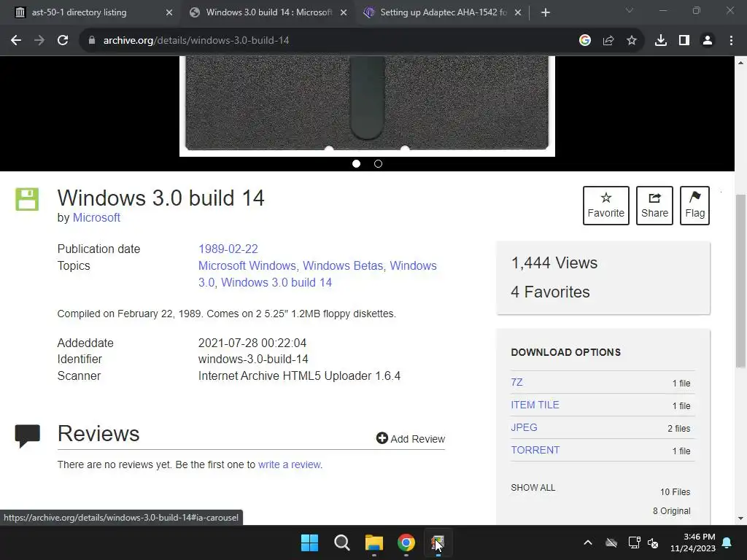Flag this item
747x560 pixels.
(694, 205)
